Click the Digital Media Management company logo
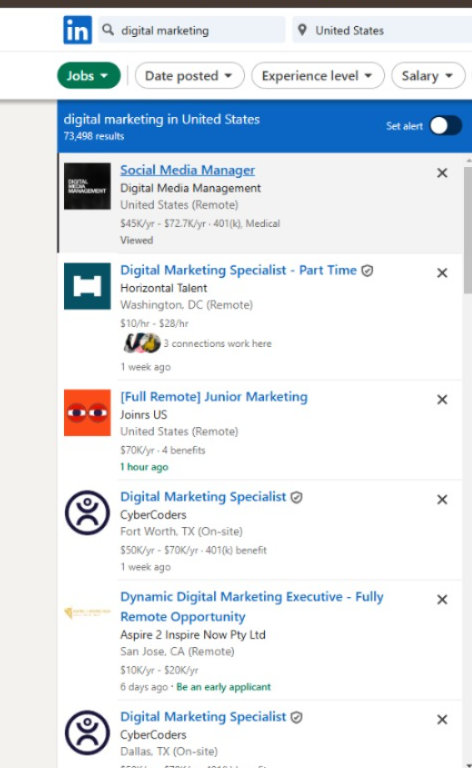This screenshot has width=472, height=768. [x=87, y=186]
